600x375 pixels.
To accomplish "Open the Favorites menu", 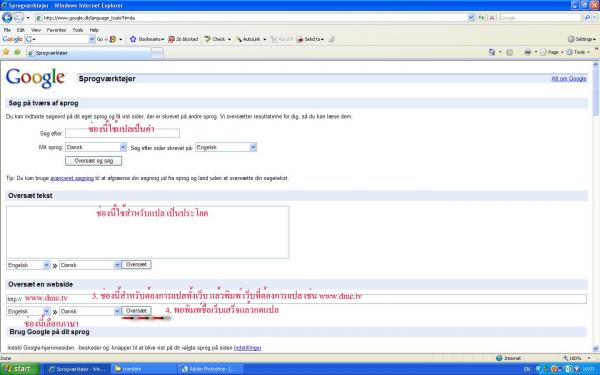I will [x=56, y=30].
